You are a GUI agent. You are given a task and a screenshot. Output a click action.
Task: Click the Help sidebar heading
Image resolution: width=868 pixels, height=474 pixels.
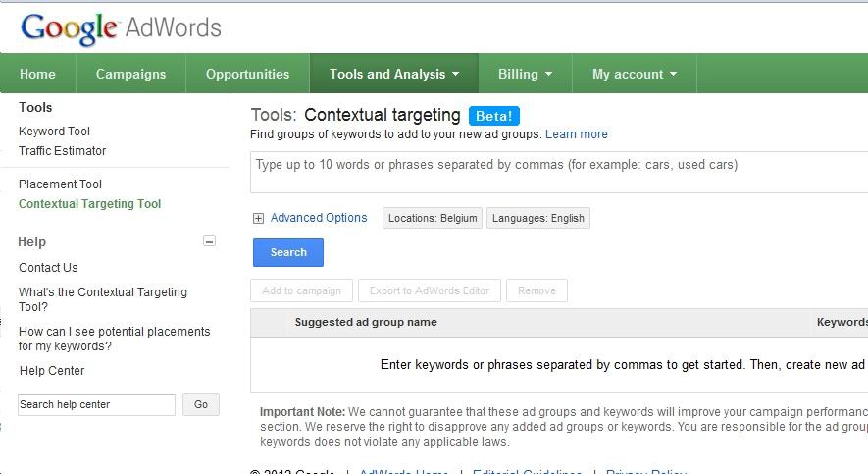pyautogui.click(x=32, y=242)
